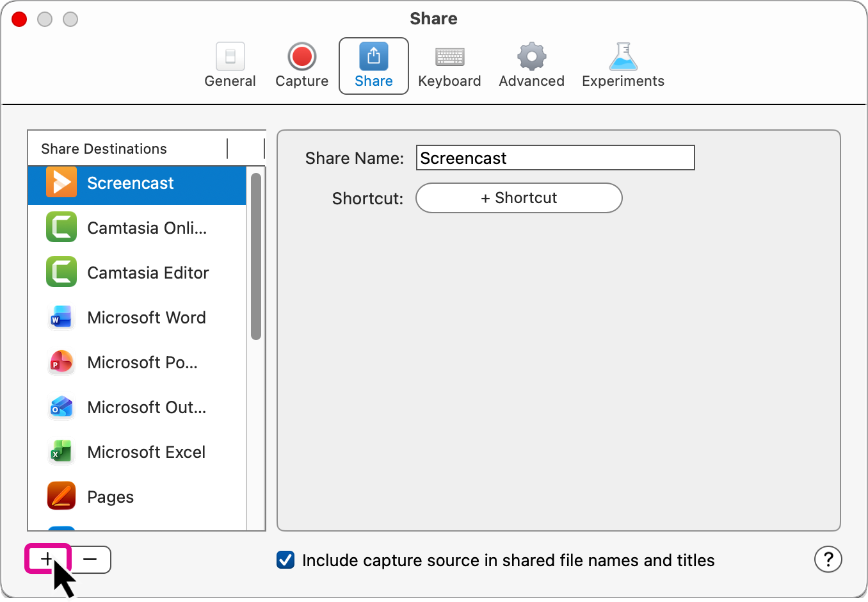Select the 'Microsoft Out...' row
Screen dimensions: 868x602
click(x=137, y=407)
